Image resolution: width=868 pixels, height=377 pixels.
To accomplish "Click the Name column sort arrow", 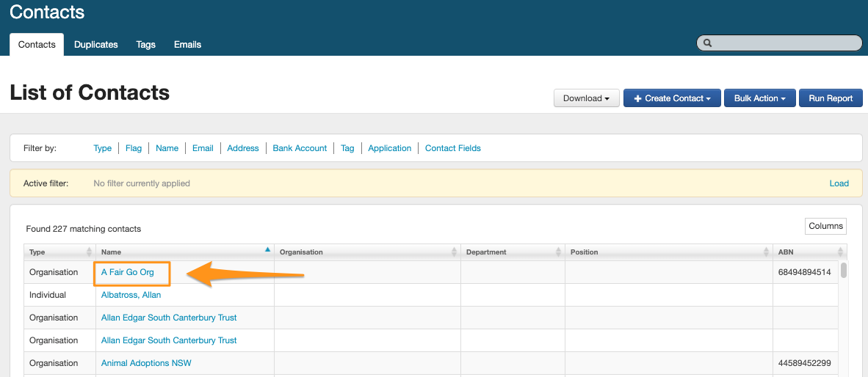I will (x=267, y=251).
